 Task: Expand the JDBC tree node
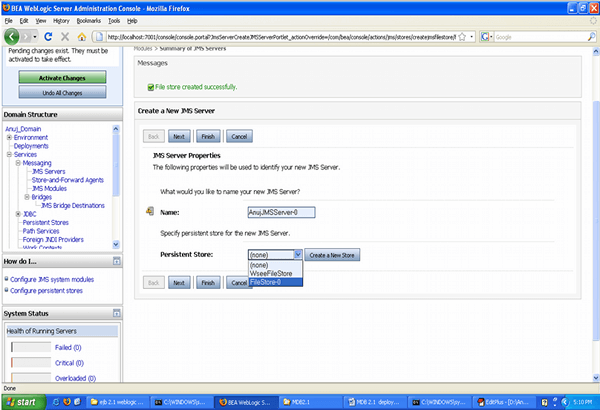click(x=18, y=213)
